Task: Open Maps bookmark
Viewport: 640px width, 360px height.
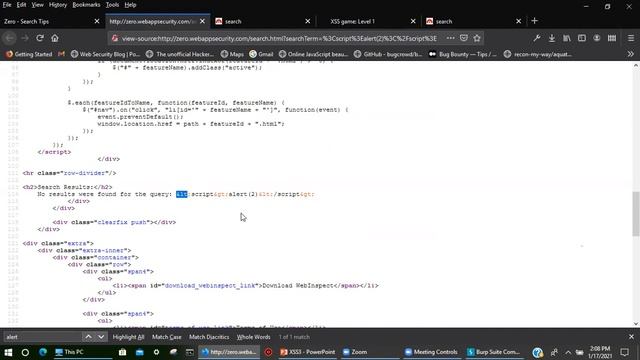Action: coord(232,54)
